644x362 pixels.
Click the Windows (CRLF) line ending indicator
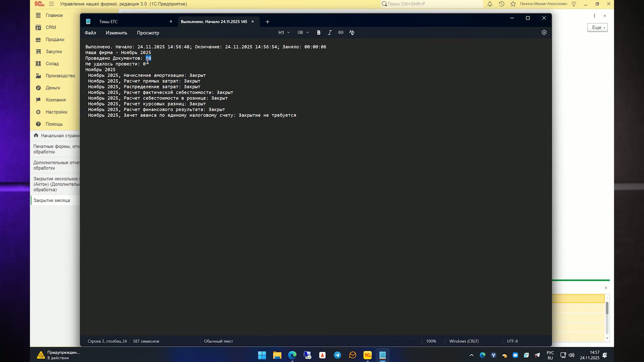tap(464, 341)
